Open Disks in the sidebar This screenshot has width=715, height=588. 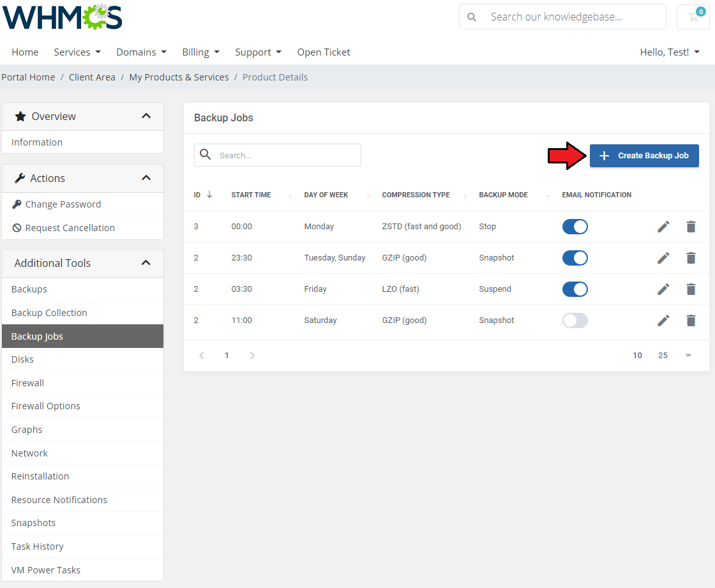click(x=82, y=359)
